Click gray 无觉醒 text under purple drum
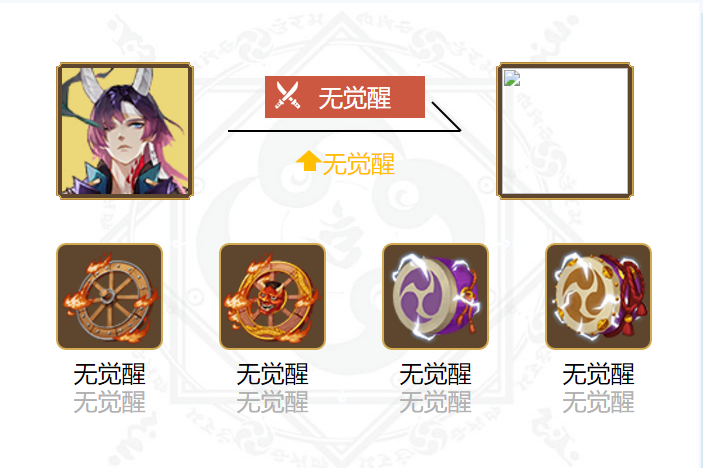703x468 pixels. pyautogui.click(x=435, y=402)
